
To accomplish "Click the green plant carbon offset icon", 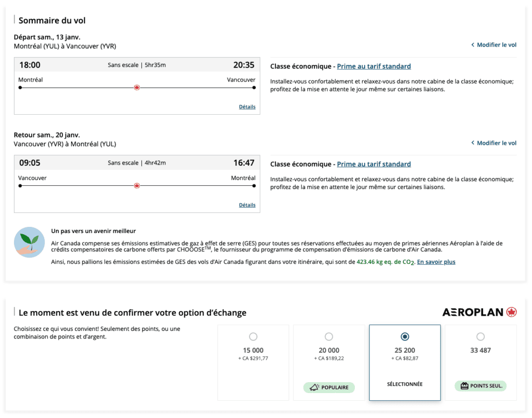I will 29,242.
